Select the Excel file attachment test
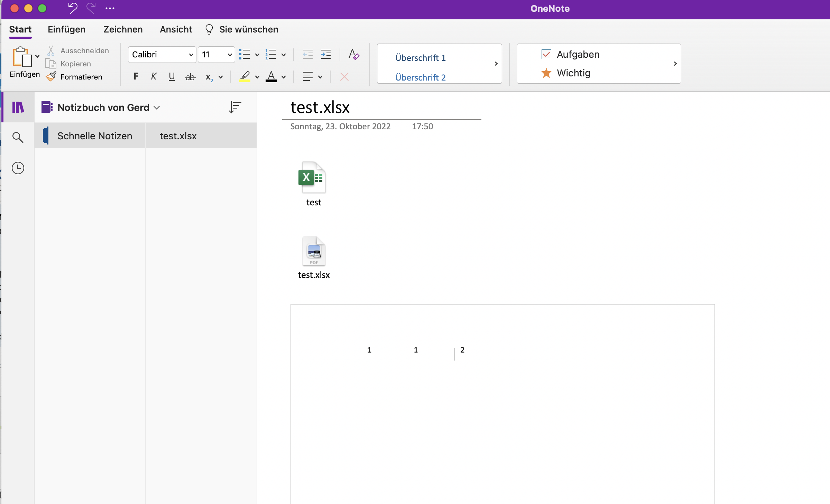 [x=313, y=184]
